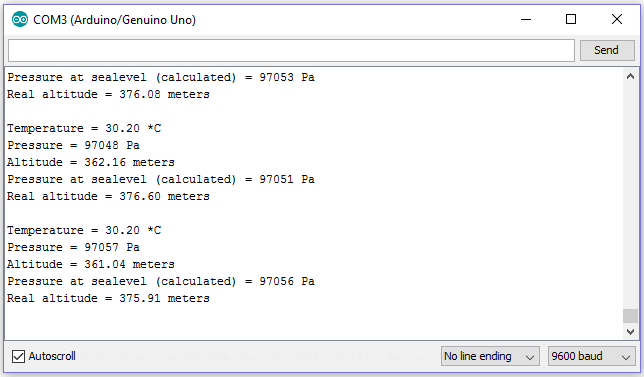Maximize the COM3 serial monitor window
This screenshot has height=377, width=644.
pyautogui.click(x=571, y=19)
